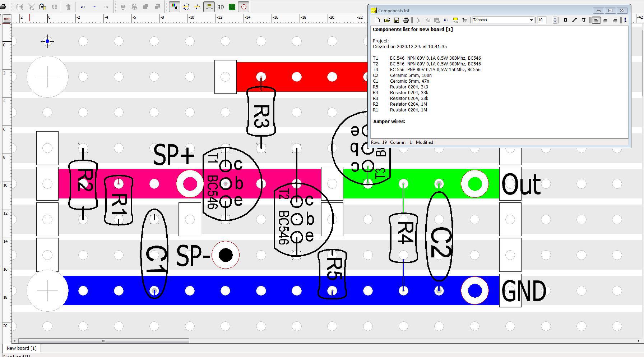Click the green stripboard icon

pos(232,7)
